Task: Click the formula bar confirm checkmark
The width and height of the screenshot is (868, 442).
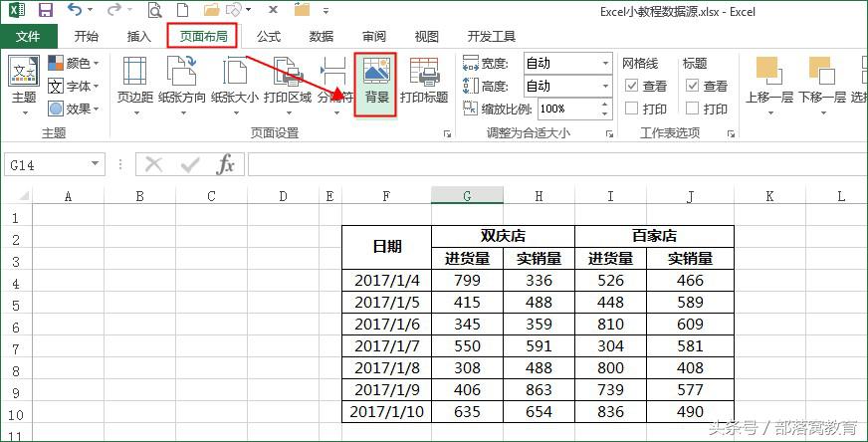Action: coord(190,164)
